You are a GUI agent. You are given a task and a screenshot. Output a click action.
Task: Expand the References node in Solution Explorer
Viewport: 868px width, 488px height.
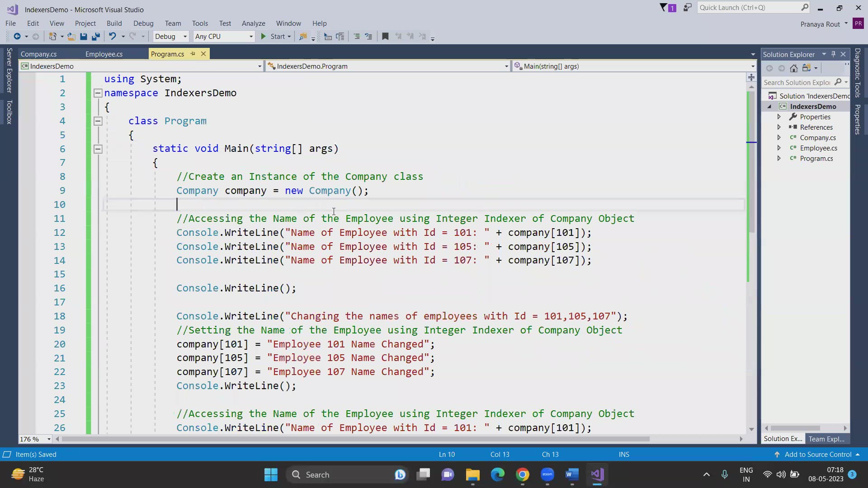coord(779,127)
